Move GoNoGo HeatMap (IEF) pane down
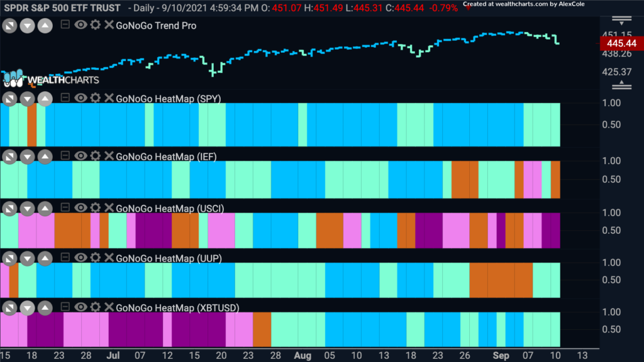 (28, 156)
